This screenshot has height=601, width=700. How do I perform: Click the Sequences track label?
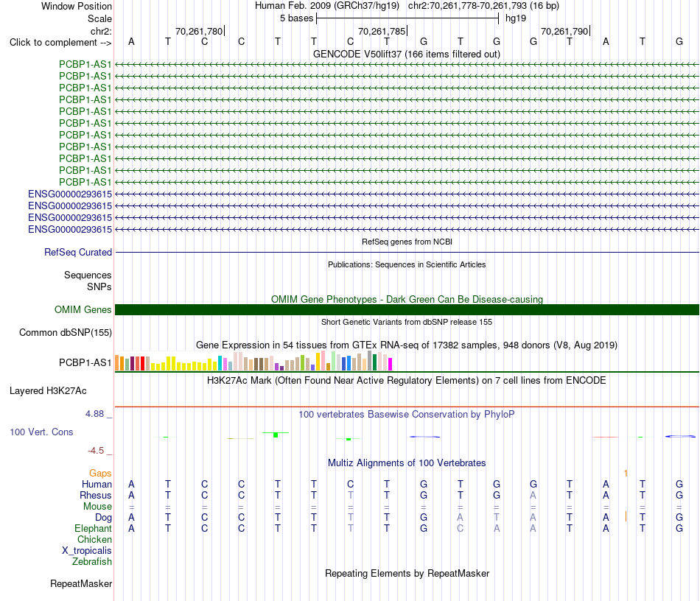pyautogui.click(x=88, y=275)
